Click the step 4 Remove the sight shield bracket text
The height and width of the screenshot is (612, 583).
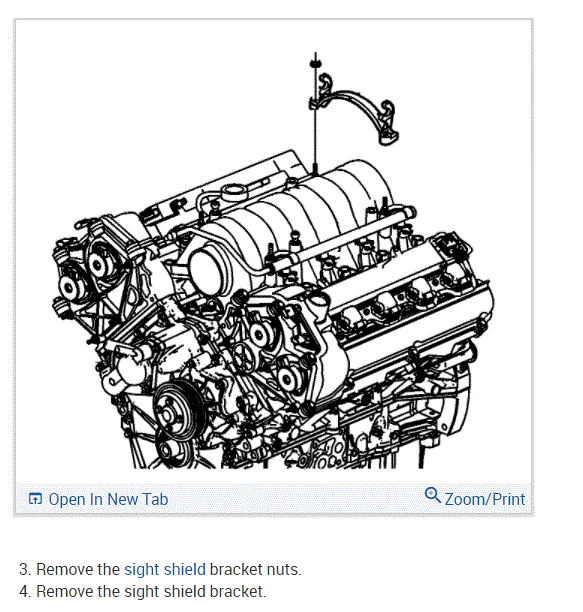coord(142,591)
